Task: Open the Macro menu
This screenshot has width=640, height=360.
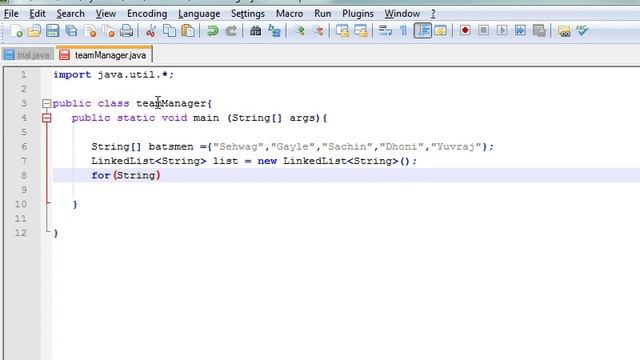Action: [x=289, y=14]
